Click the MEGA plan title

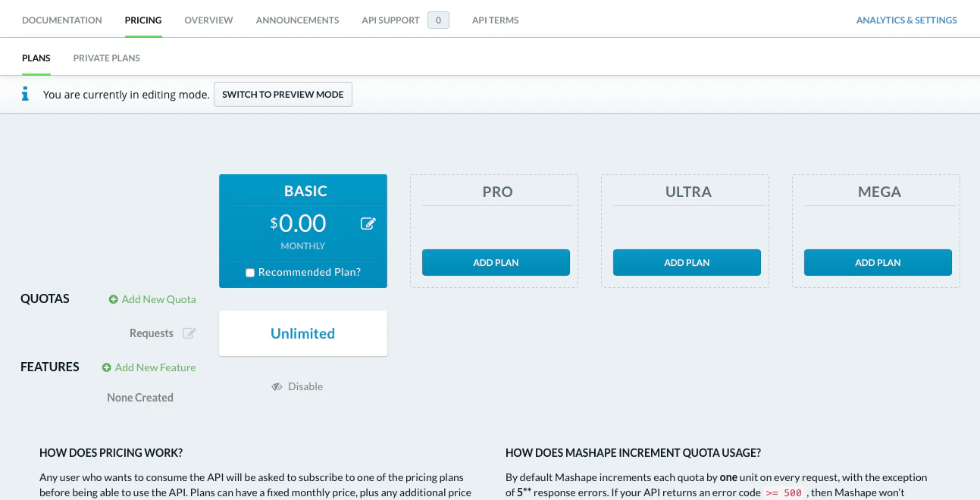coord(879,192)
